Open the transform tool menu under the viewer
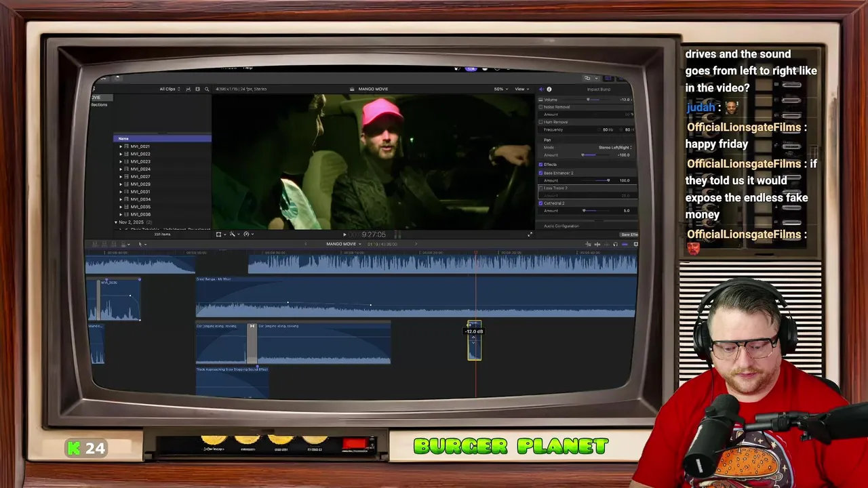This screenshot has width=868, height=488. coord(221,234)
